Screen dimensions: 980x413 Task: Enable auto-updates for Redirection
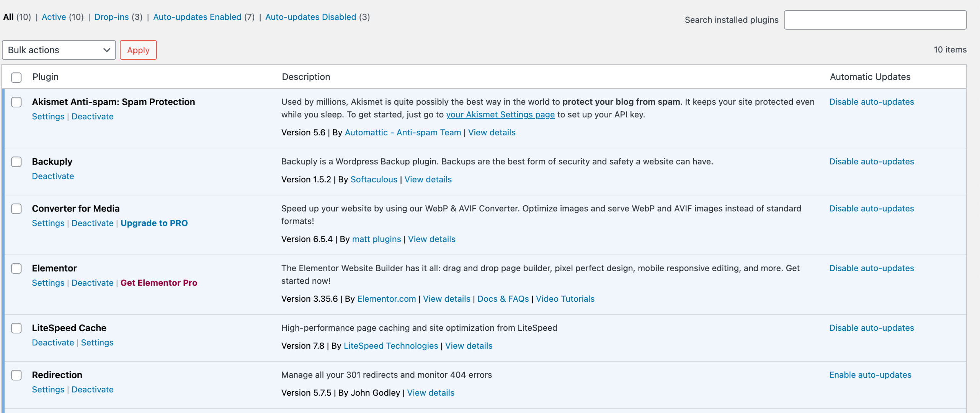(x=871, y=375)
